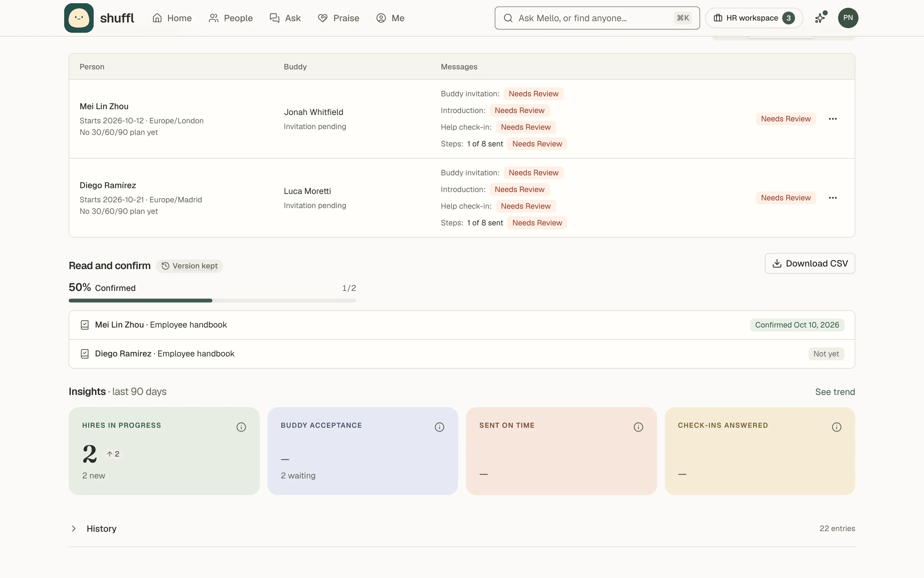Click Mei Lin Zhou's Help check-in Needs Review

[x=526, y=127]
